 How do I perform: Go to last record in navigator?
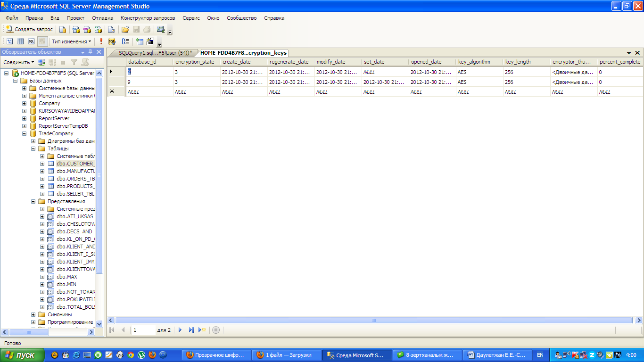tap(191, 330)
